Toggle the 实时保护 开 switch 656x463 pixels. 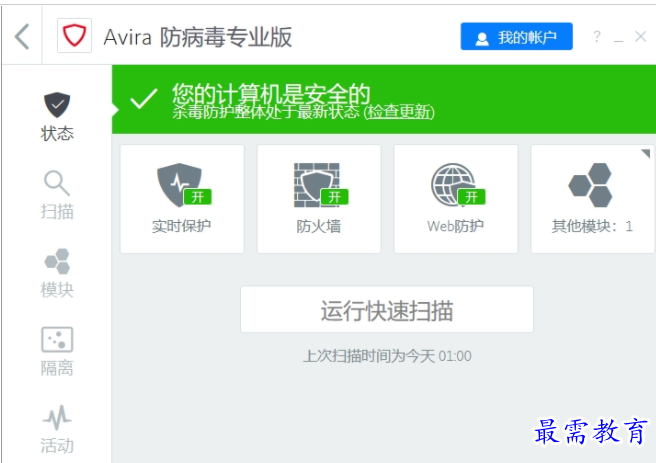click(x=198, y=197)
